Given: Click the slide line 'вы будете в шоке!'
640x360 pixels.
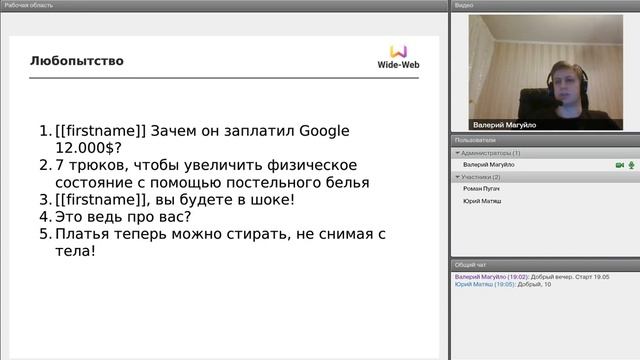Looking at the screenshot, I should click(x=225, y=200).
